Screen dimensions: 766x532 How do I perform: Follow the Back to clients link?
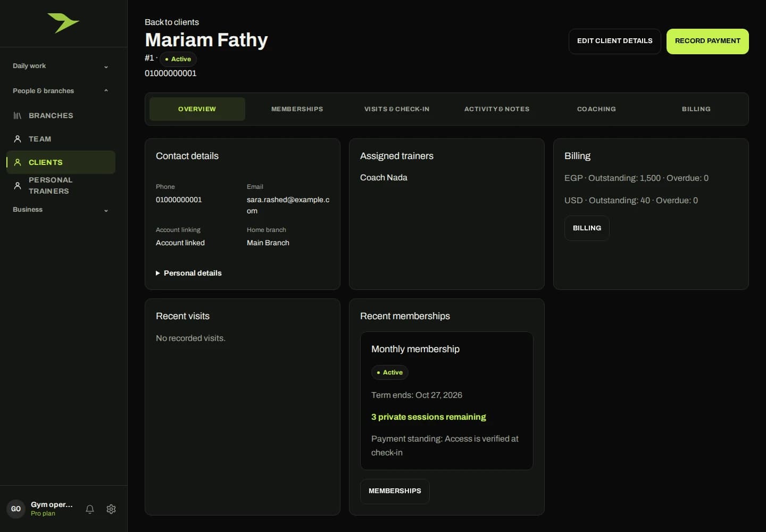[x=172, y=22]
